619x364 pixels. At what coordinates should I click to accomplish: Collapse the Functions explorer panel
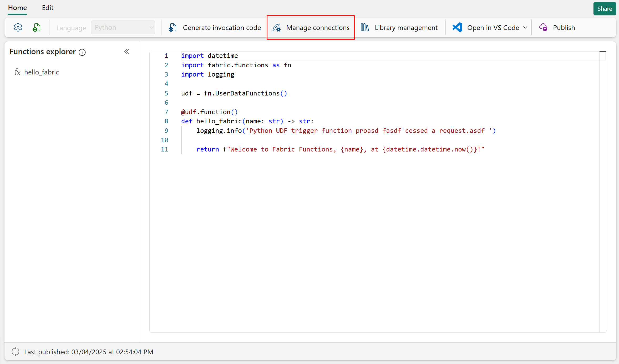(x=127, y=51)
